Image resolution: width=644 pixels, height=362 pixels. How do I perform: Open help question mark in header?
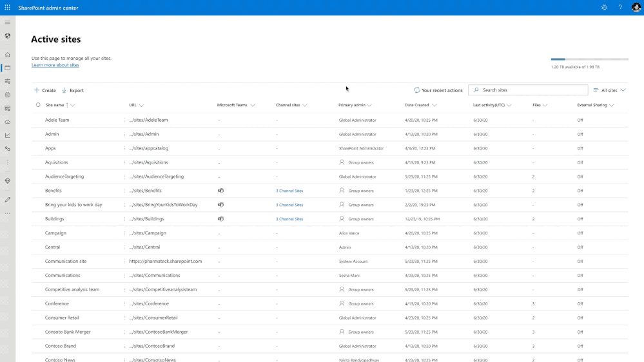[x=620, y=7]
